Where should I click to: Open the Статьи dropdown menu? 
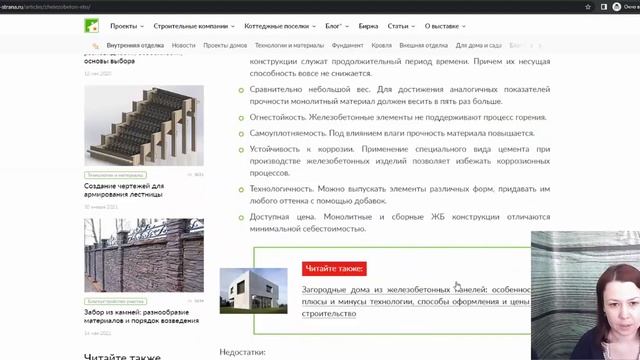click(401, 26)
